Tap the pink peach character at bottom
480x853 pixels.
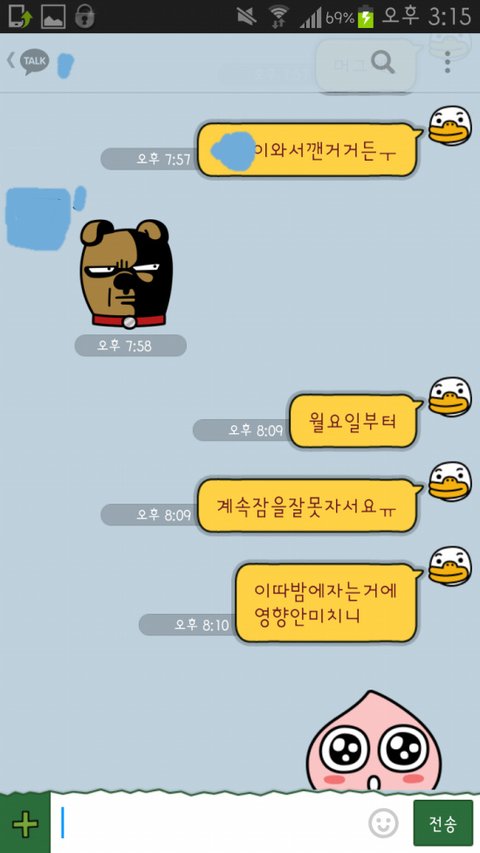(374, 741)
